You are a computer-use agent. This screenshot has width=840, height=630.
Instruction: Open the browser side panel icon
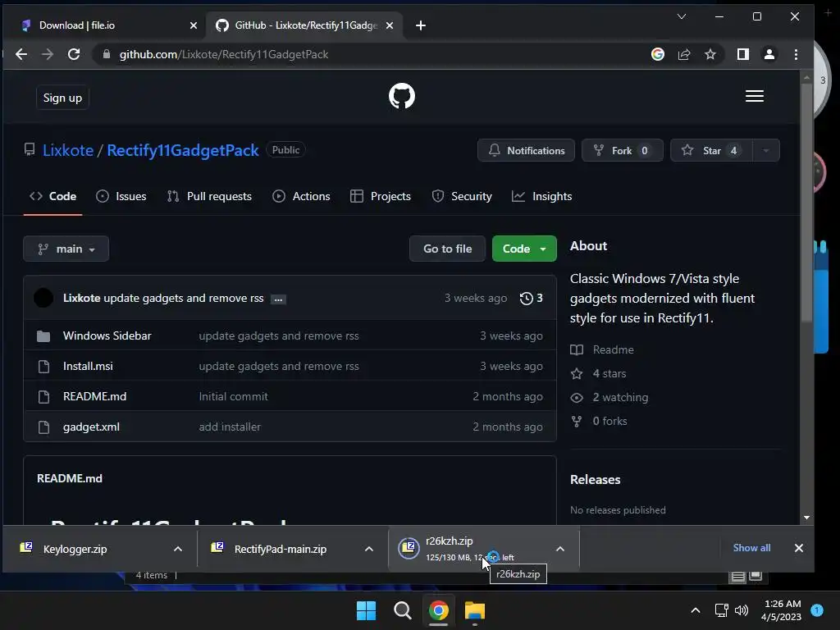click(743, 54)
